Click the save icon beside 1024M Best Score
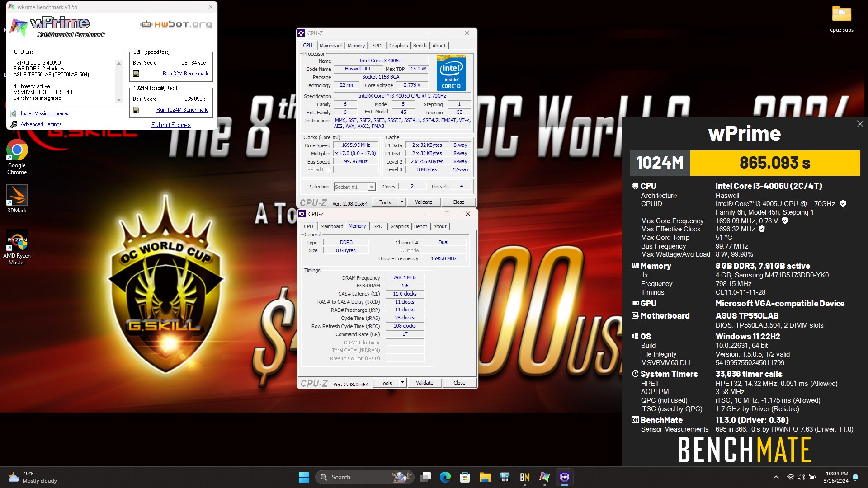Image resolution: width=868 pixels, height=488 pixels. click(136, 110)
